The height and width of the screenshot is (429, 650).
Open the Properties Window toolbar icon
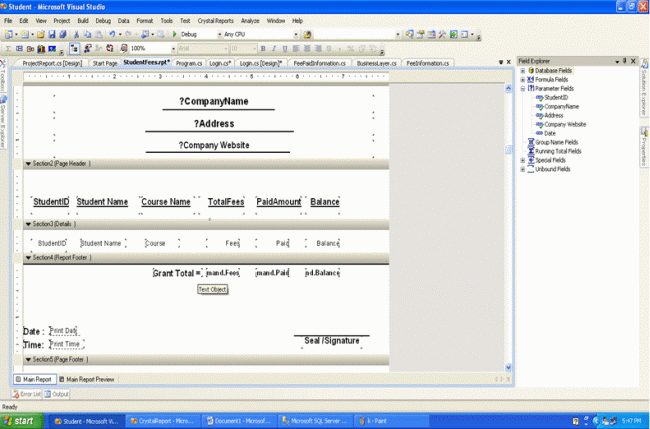click(420, 34)
